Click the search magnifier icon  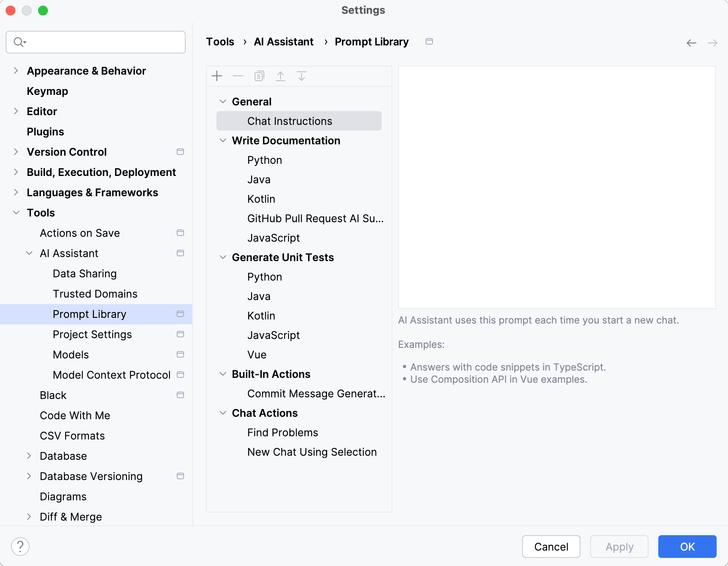(x=19, y=42)
